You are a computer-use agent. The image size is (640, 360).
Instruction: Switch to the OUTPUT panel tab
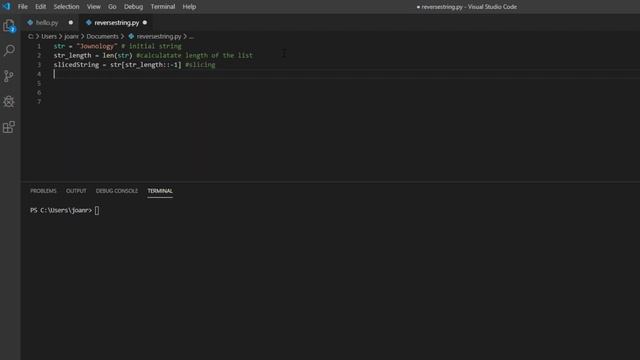(76, 191)
